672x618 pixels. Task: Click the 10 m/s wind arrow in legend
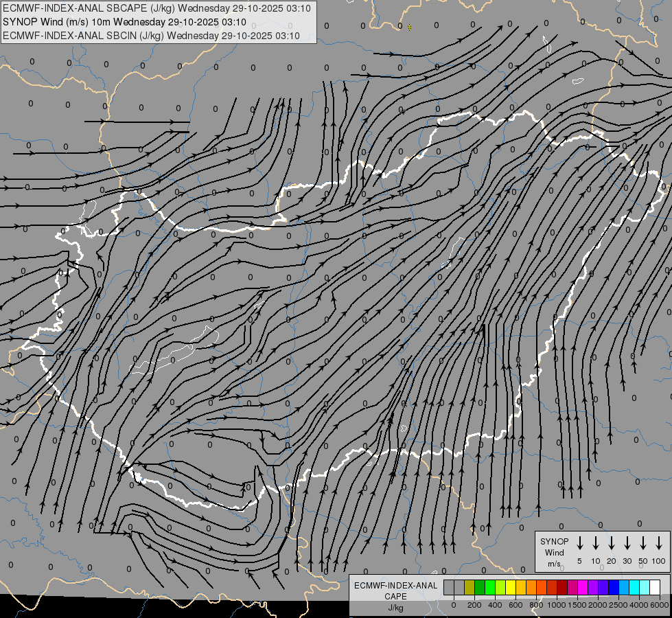point(595,543)
